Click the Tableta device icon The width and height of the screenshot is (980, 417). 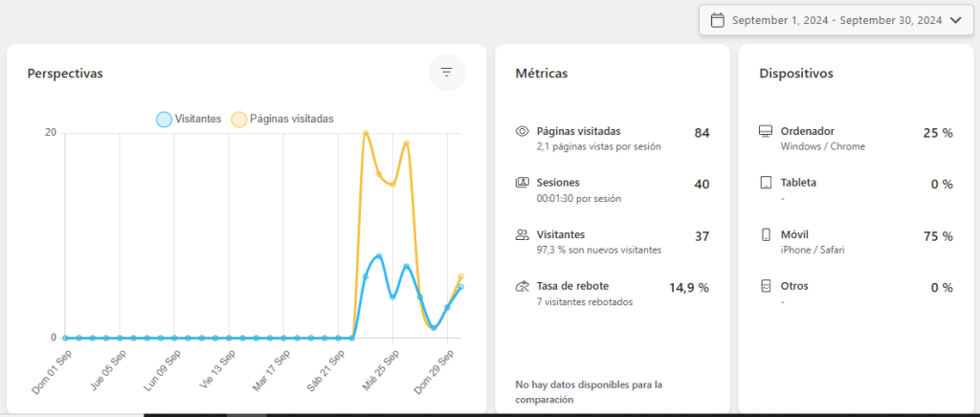(765, 183)
